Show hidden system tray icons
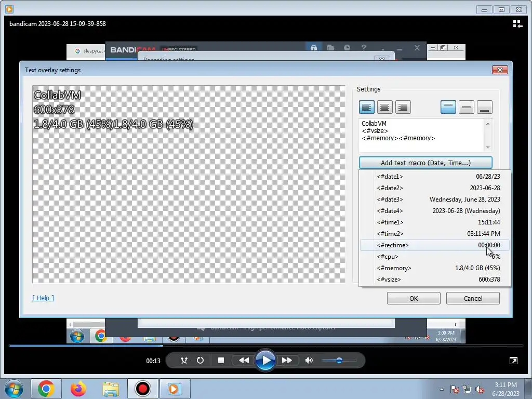532x399 pixels. coord(442,389)
